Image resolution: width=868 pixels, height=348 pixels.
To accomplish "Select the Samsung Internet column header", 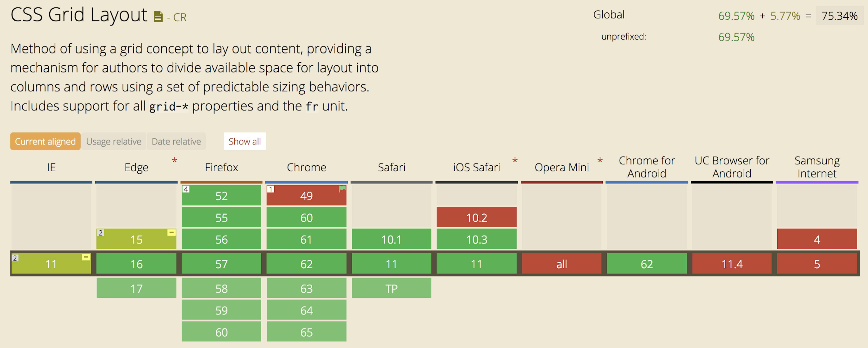I will pos(817,167).
